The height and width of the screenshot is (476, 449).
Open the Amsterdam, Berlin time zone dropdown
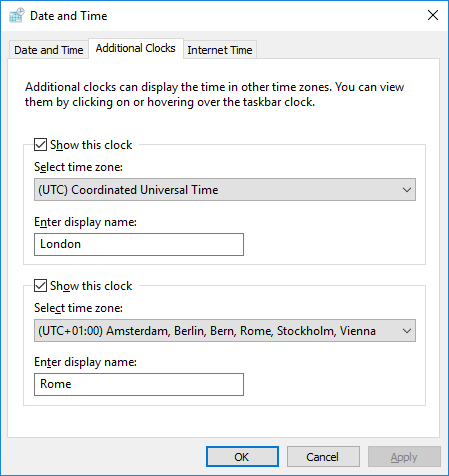coord(225,331)
